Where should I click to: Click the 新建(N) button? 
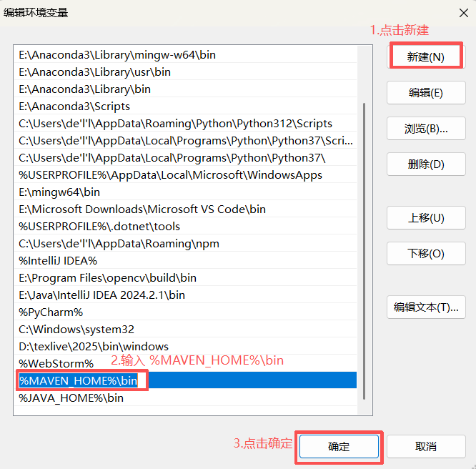pos(426,56)
